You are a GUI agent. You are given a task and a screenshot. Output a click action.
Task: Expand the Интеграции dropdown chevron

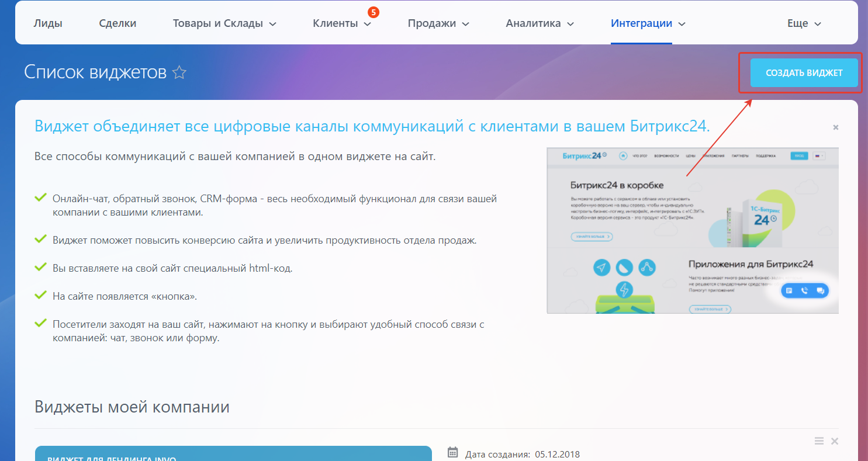coord(682,24)
